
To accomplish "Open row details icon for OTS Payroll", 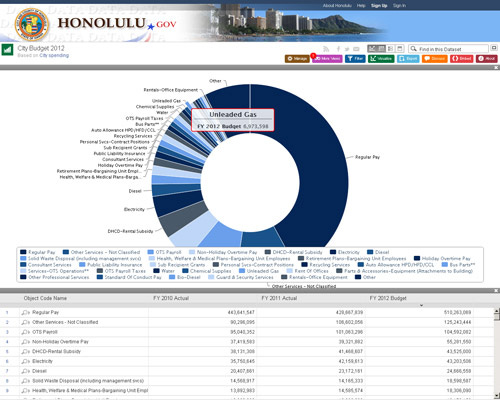I will tap(26, 332).
